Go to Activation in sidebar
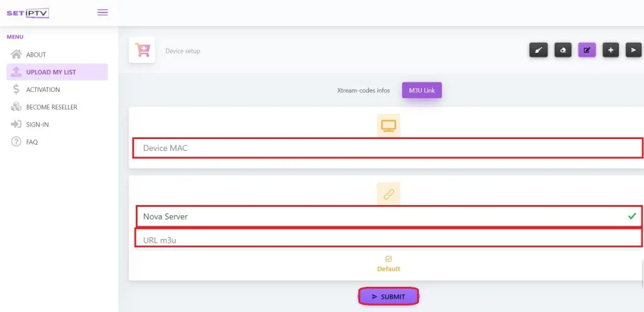644x312 pixels. (43, 90)
